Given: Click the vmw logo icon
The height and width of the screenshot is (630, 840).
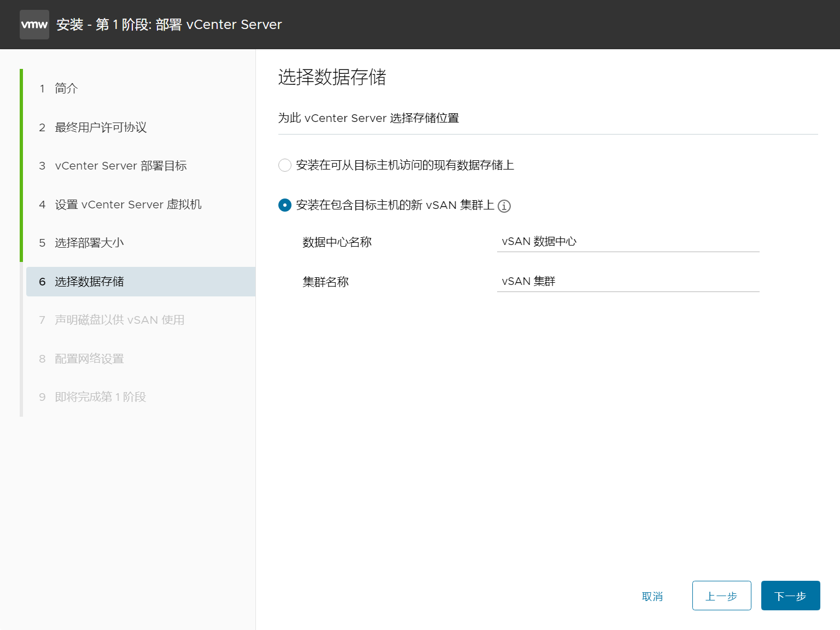Looking at the screenshot, I should [x=34, y=25].
